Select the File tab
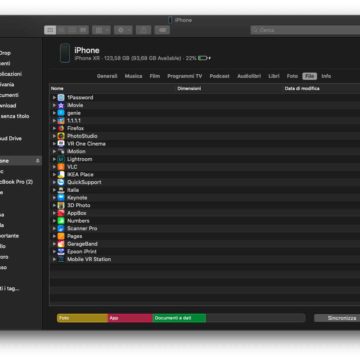The height and width of the screenshot is (360, 360). pos(310,76)
